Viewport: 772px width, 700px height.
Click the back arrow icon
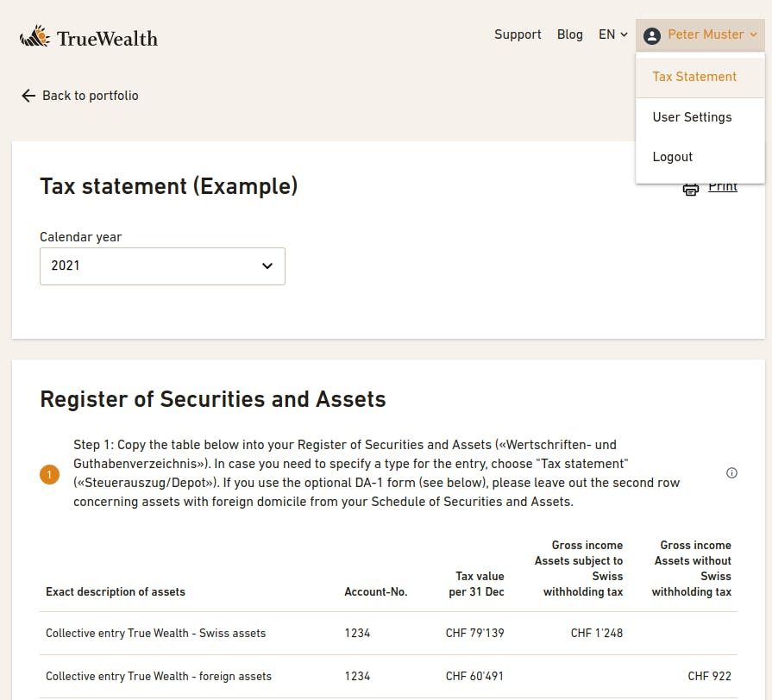(x=28, y=96)
